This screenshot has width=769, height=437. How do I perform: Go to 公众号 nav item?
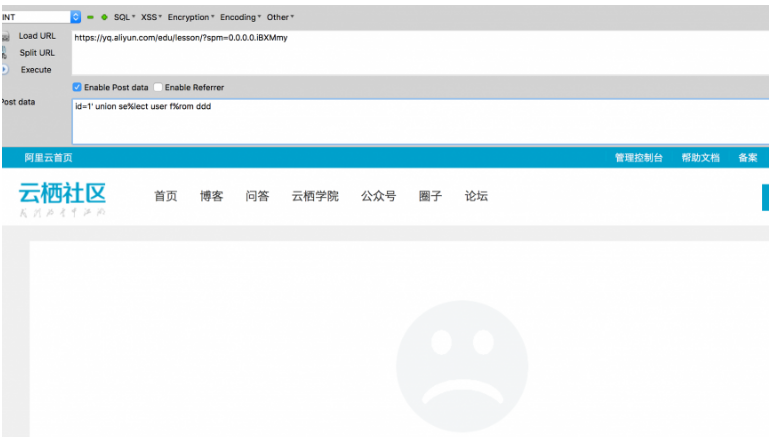379,196
